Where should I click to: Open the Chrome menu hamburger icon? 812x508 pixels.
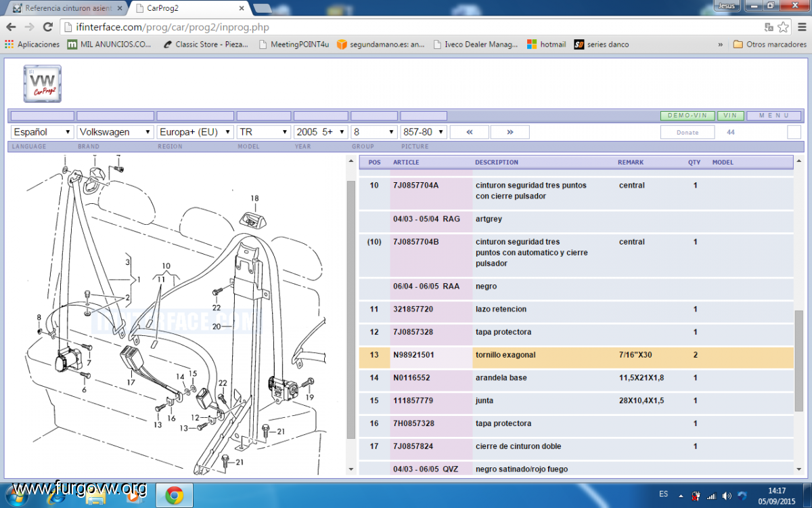coord(801,27)
